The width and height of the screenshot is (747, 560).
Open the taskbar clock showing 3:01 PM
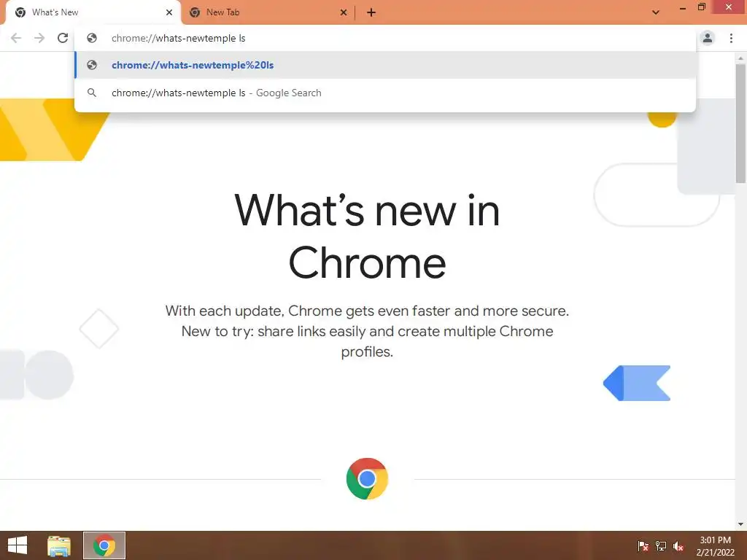715,546
